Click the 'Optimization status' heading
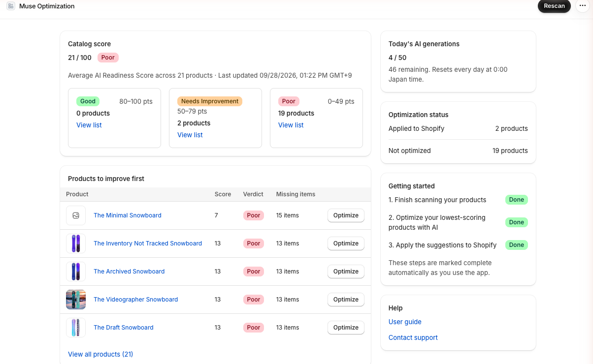 pyautogui.click(x=419, y=115)
